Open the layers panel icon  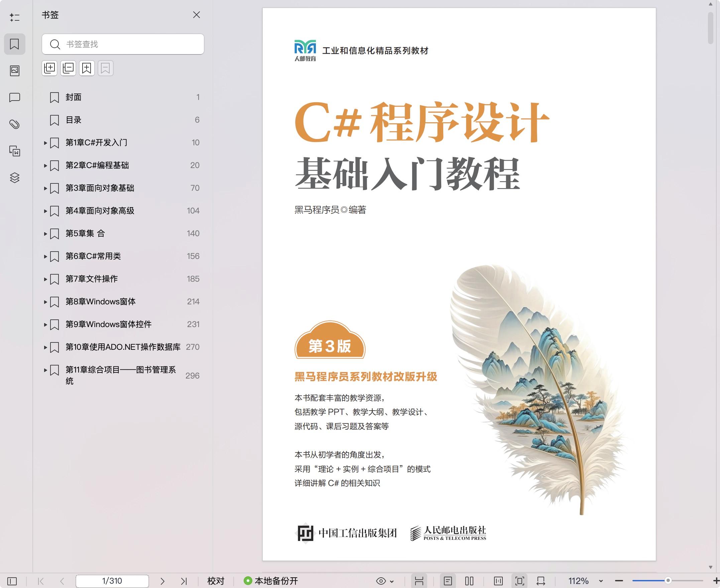click(15, 177)
